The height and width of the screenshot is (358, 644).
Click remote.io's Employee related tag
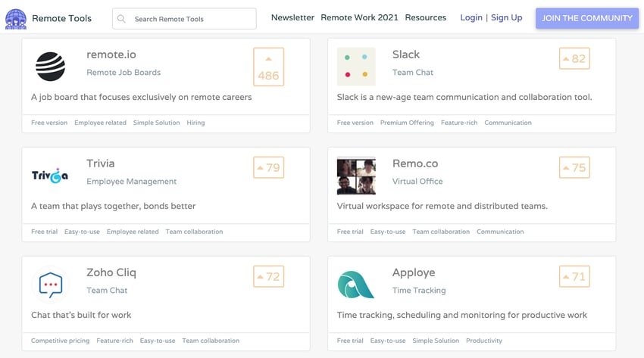(100, 123)
